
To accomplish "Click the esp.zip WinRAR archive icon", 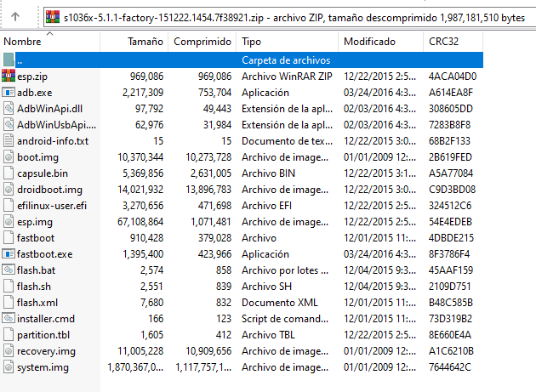I will (9, 77).
